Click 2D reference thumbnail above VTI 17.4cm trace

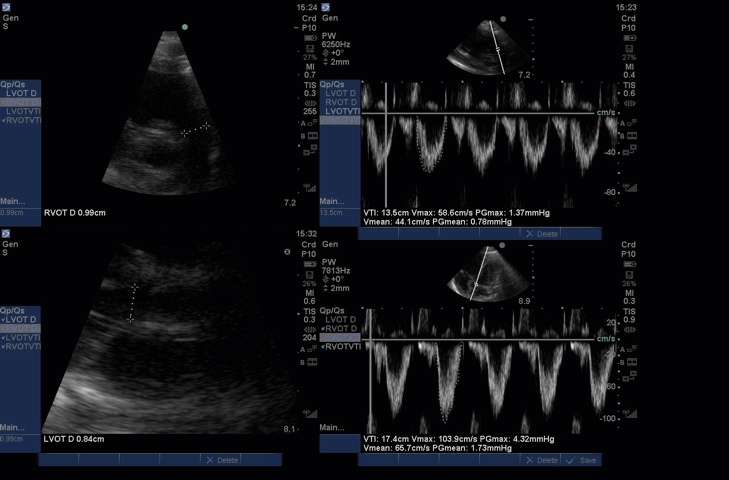click(x=489, y=274)
